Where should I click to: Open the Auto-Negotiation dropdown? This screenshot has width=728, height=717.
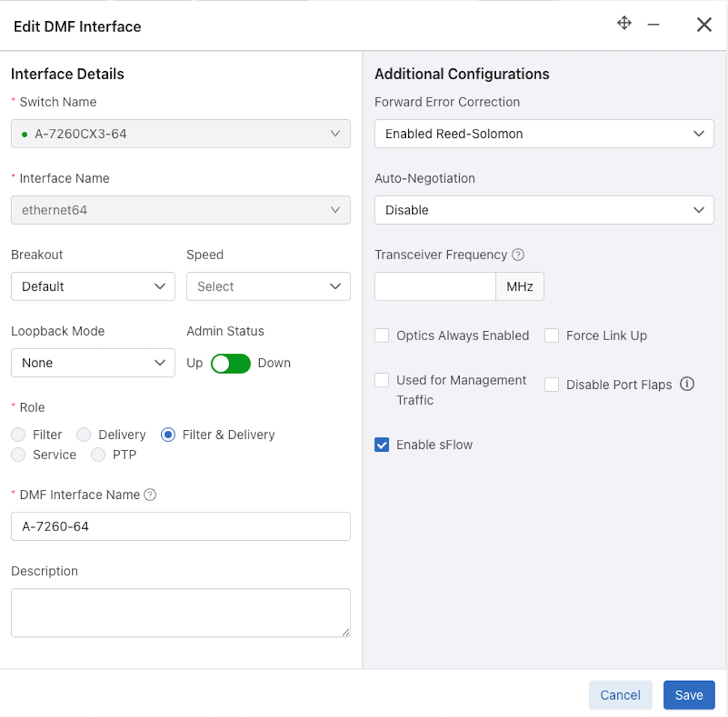pos(544,211)
